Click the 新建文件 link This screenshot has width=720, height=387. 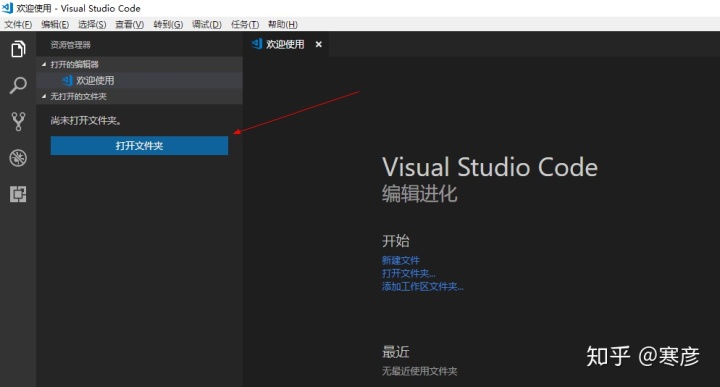point(401,260)
